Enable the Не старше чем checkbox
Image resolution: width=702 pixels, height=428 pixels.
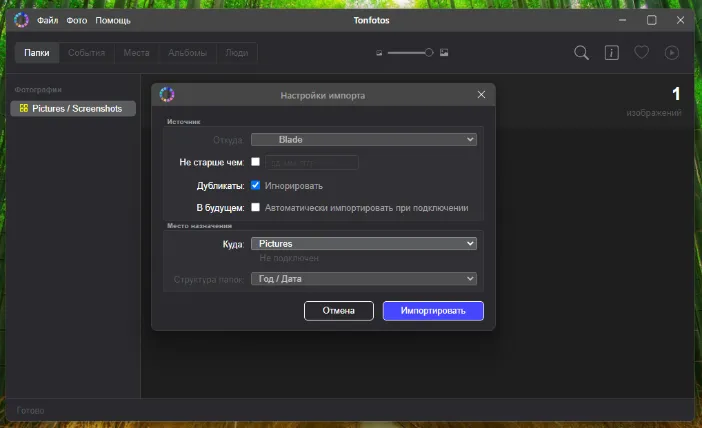256,162
